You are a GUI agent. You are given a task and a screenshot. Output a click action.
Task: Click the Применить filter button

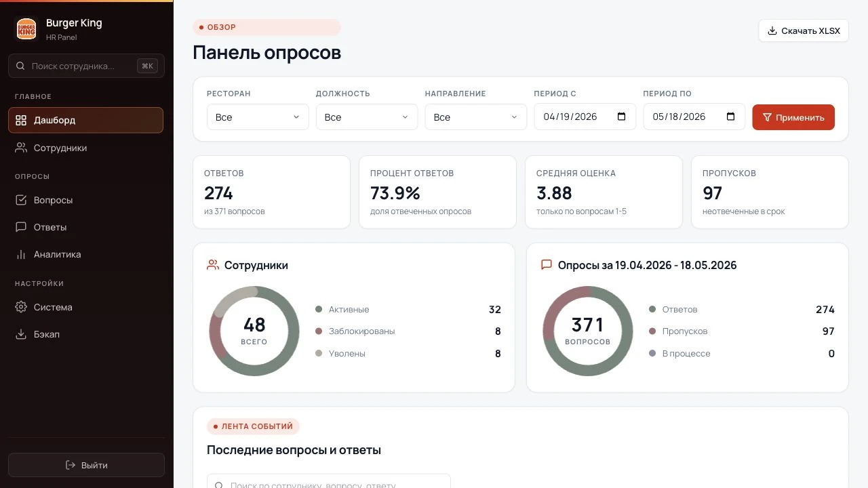(x=793, y=117)
